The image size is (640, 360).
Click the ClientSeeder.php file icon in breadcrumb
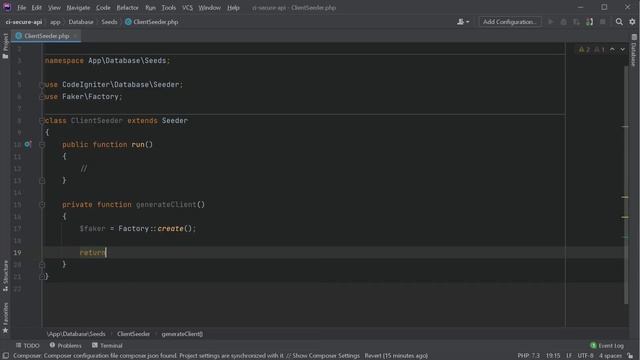128,22
